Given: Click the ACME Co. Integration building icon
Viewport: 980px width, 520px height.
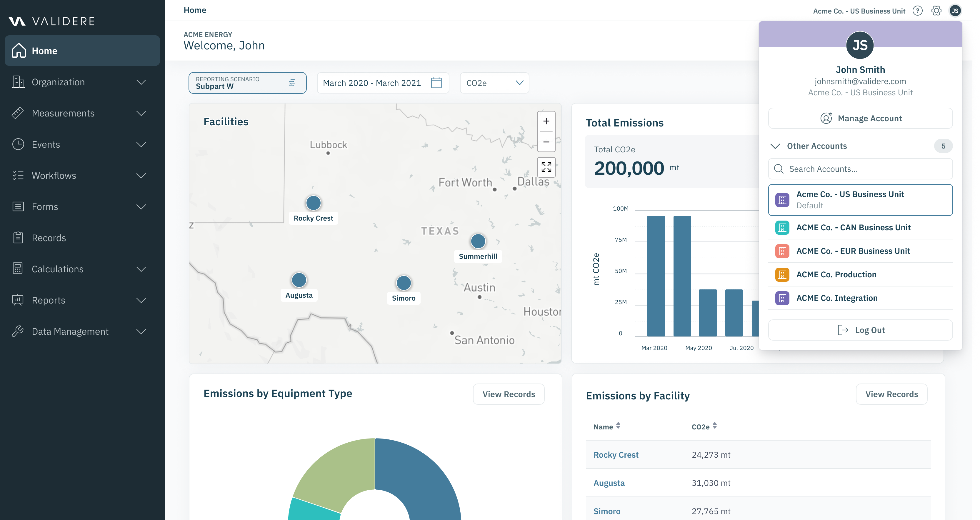Looking at the screenshot, I should [x=782, y=298].
